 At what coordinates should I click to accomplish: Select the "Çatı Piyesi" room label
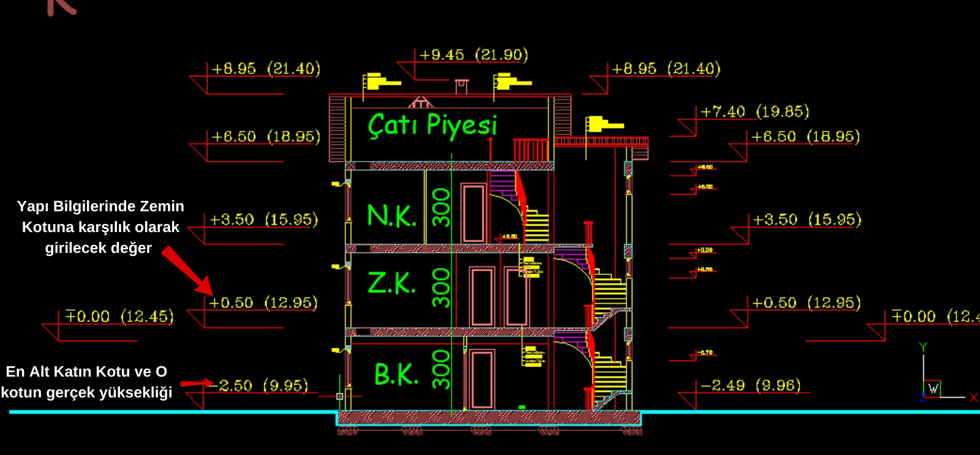click(432, 126)
